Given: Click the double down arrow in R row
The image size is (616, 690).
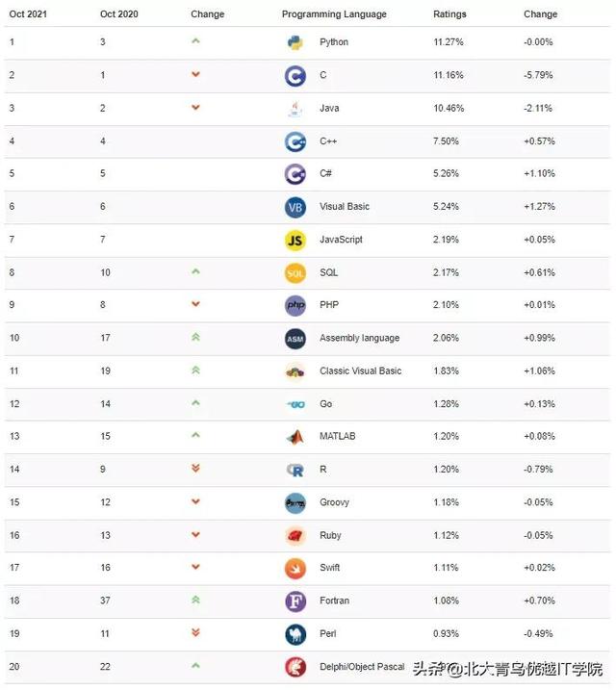Looking at the screenshot, I should click(195, 469).
